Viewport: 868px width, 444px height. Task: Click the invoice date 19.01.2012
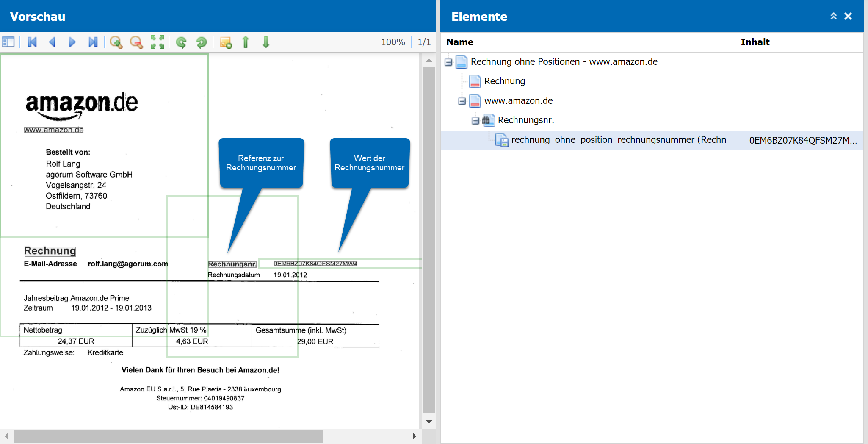tap(290, 275)
